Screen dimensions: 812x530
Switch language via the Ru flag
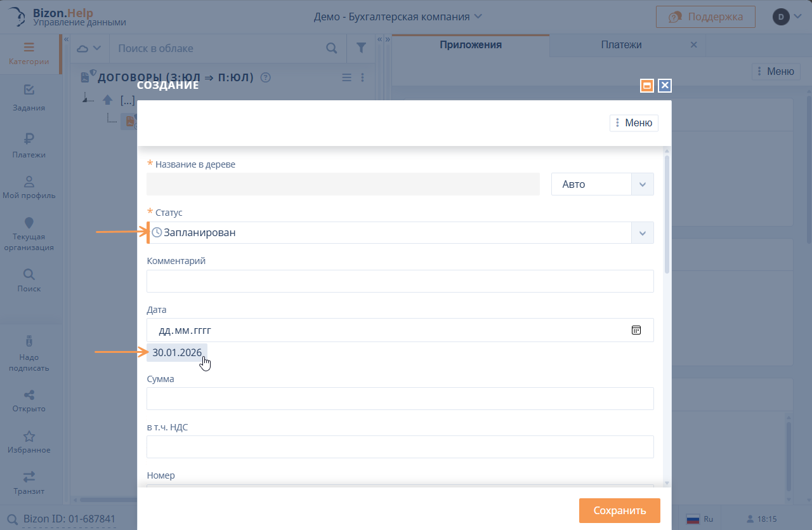coord(700,519)
